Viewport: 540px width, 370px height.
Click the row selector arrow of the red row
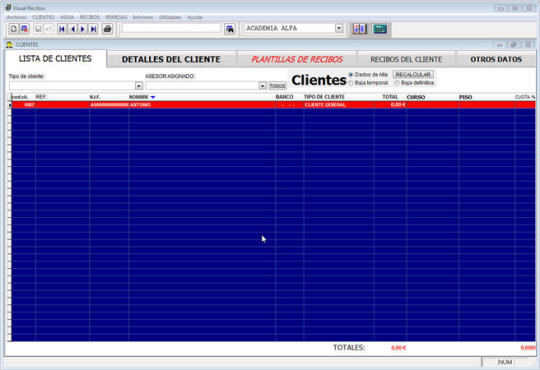point(10,105)
